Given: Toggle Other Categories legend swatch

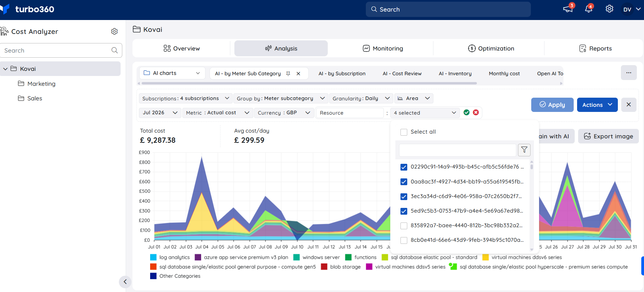Looking at the screenshot, I should 154,276.
